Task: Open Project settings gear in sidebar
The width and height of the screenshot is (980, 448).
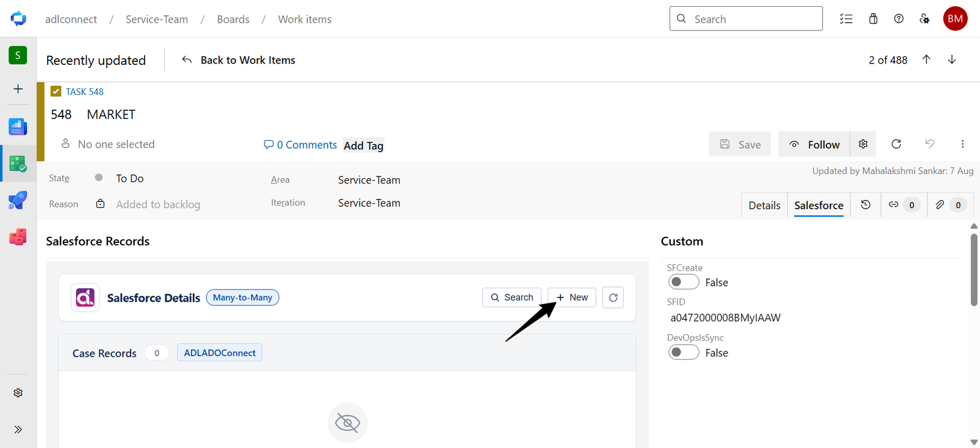Action: coord(18,393)
